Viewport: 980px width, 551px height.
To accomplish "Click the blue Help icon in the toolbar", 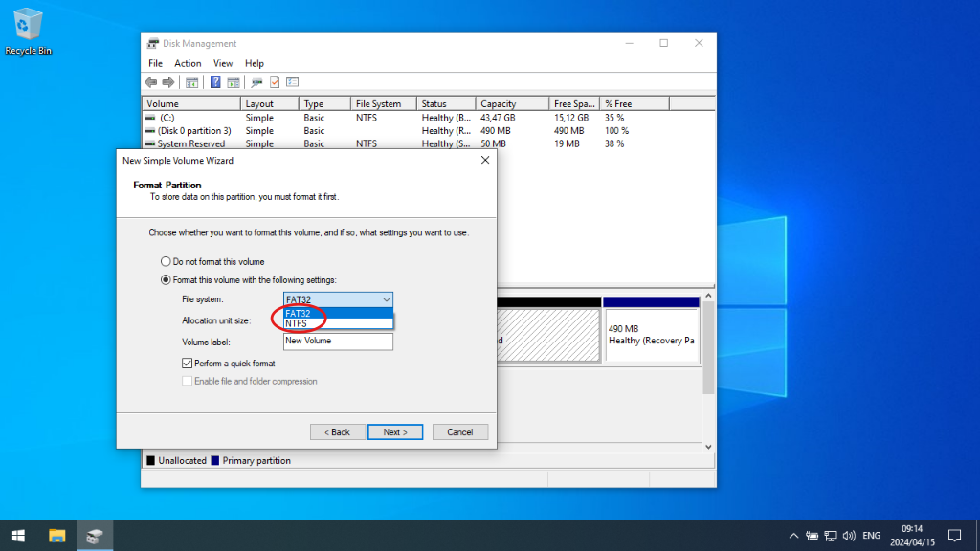I will coord(214,82).
